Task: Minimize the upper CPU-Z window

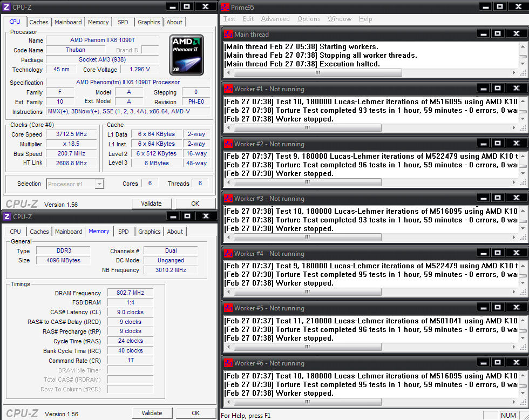Action: coord(173,6)
